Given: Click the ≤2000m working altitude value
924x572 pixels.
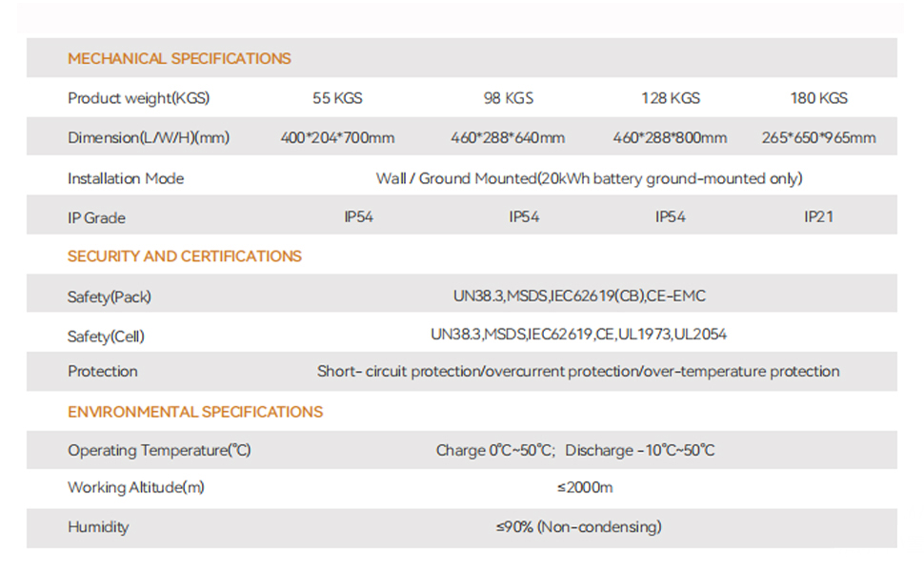Looking at the screenshot, I should coord(585,488).
